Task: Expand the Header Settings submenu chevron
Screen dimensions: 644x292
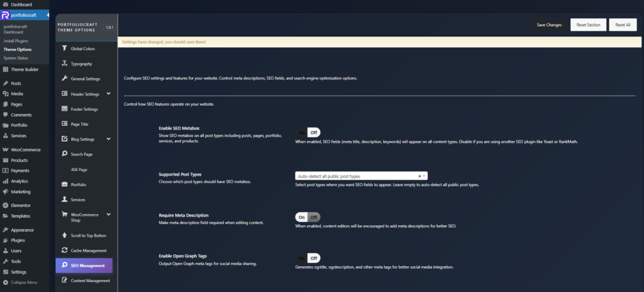Action: (109, 94)
